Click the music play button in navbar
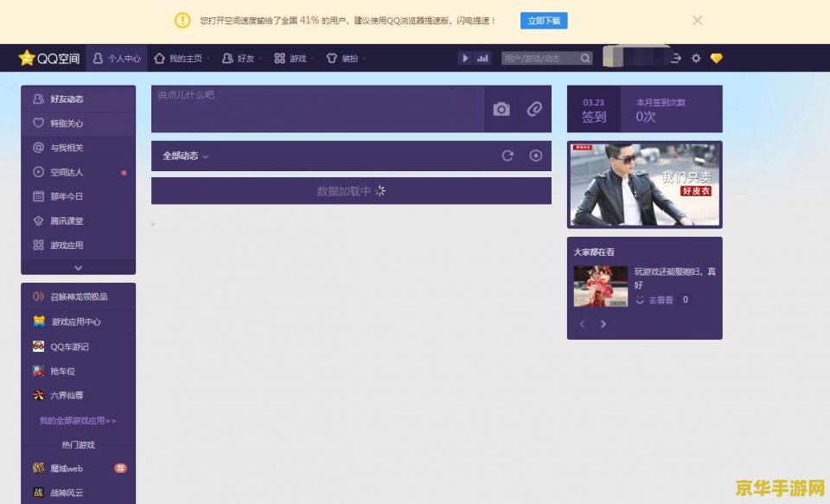830x504 pixels. (465, 58)
